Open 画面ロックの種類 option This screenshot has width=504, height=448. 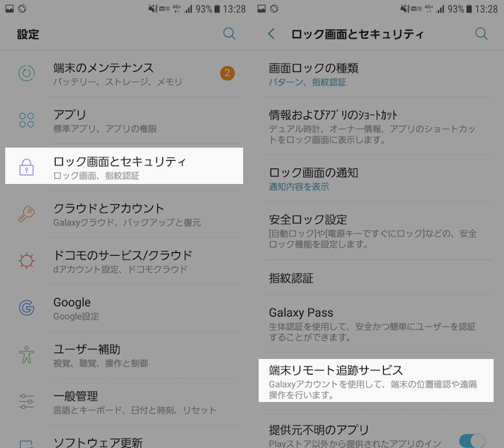point(371,74)
